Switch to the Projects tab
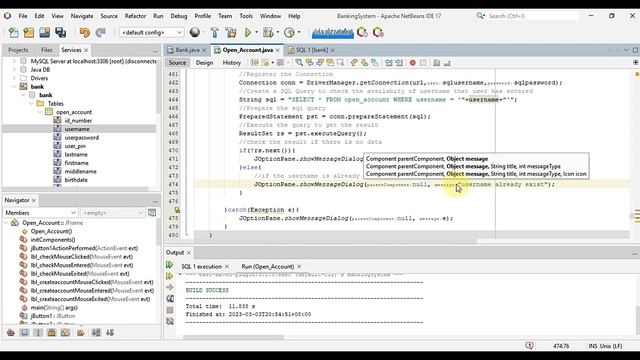Screen dimensions: 640x360 coord(18,50)
